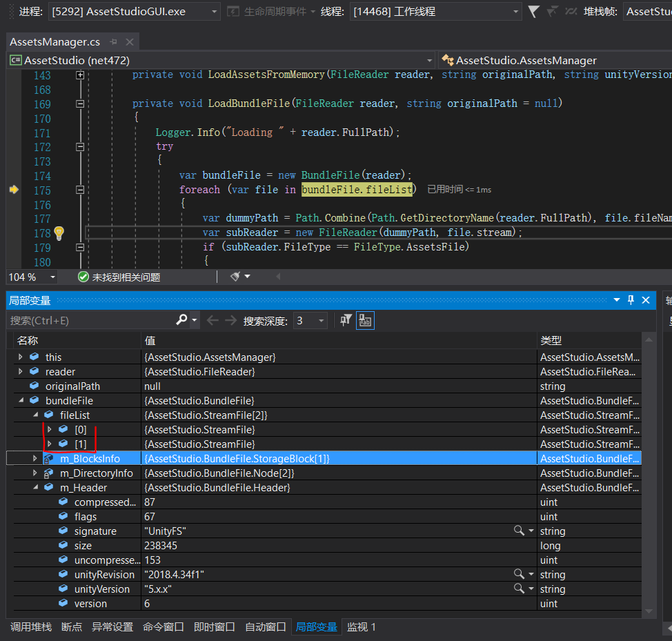The width and height of the screenshot is (672, 641).
Task: Collapse the if block at line 179
Action: tap(80, 247)
